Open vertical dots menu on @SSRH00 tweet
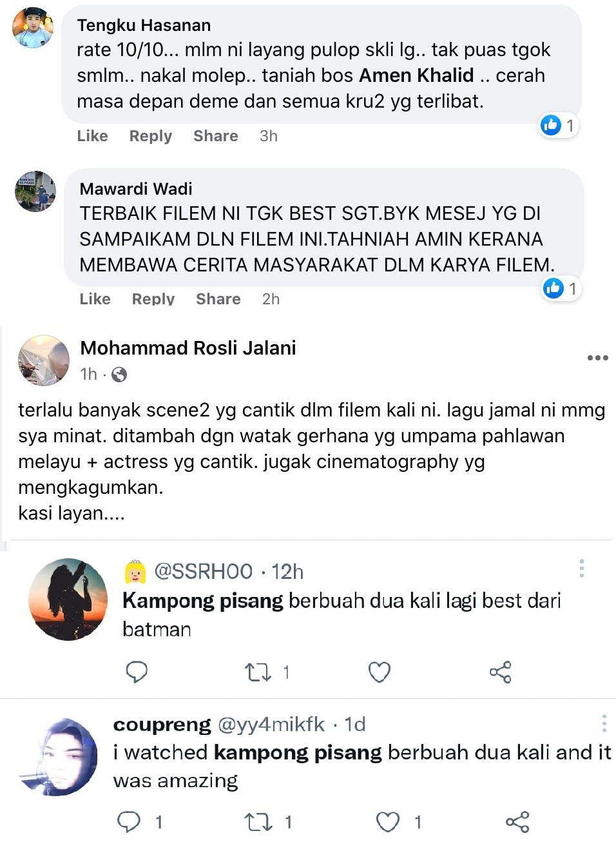Viewport: 616px width, 860px height. click(582, 569)
